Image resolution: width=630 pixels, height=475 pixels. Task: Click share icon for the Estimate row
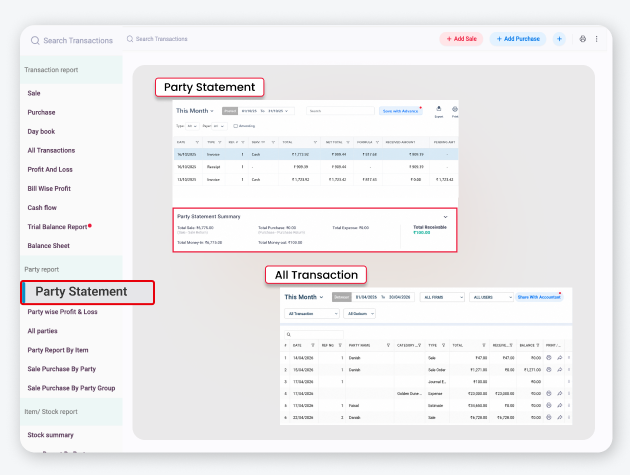pyautogui.click(x=560, y=405)
